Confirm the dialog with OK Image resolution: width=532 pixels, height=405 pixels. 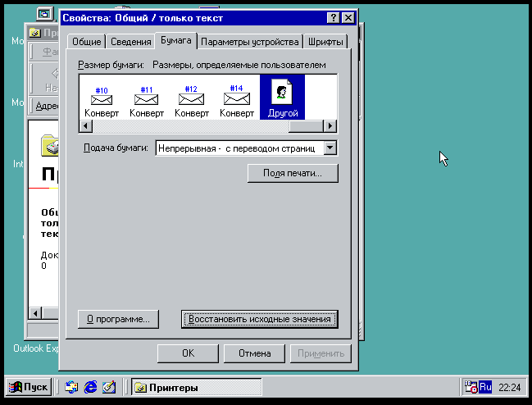coord(188,353)
